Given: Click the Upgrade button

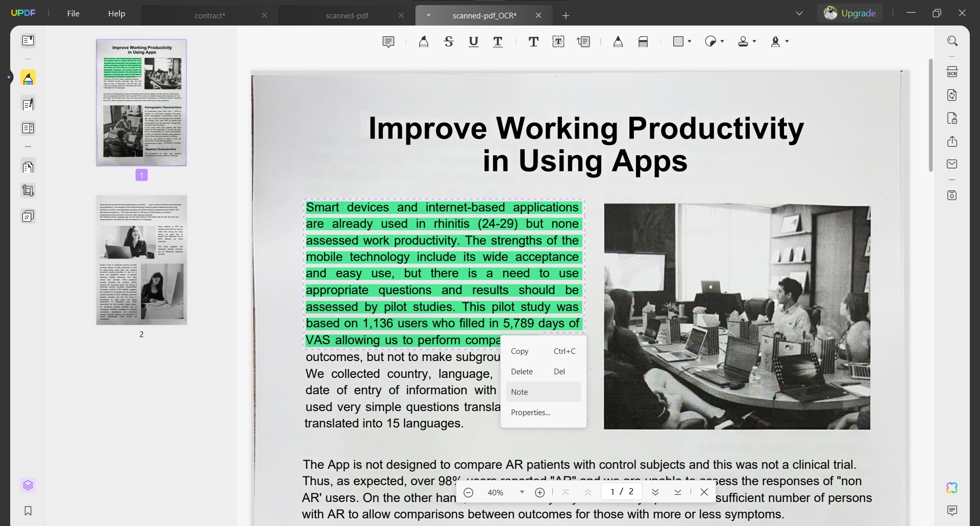Looking at the screenshot, I should (859, 13).
